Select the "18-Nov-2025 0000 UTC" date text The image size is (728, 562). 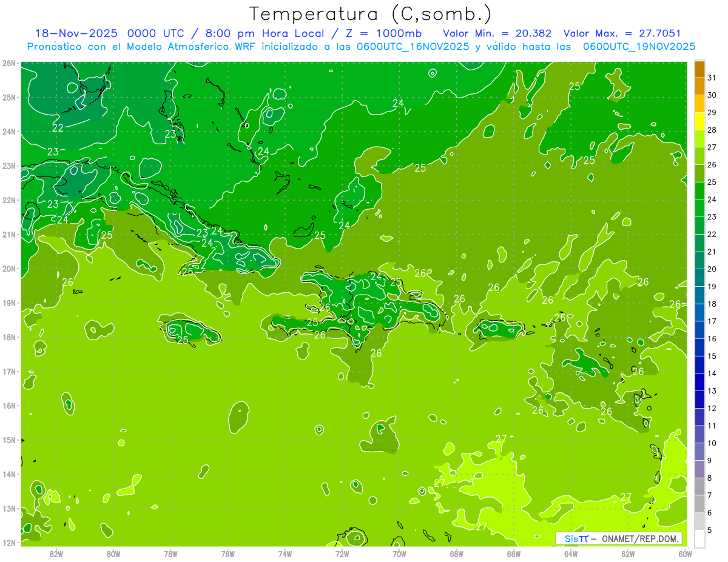[110, 33]
